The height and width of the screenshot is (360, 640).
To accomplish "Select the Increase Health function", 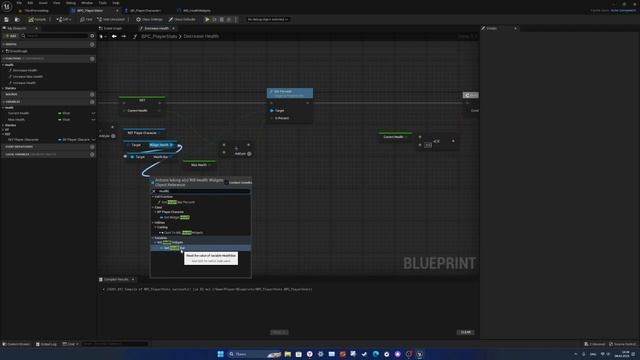I will point(24,83).
